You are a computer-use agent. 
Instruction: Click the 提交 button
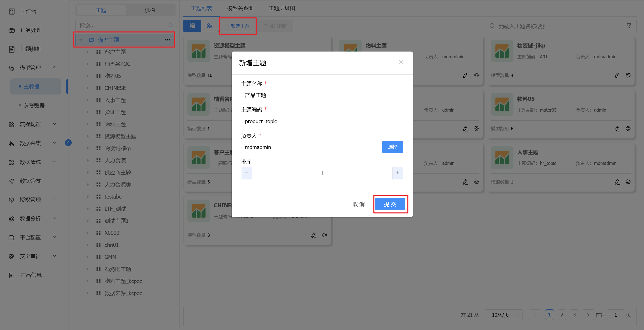click(x=390, y=204)
